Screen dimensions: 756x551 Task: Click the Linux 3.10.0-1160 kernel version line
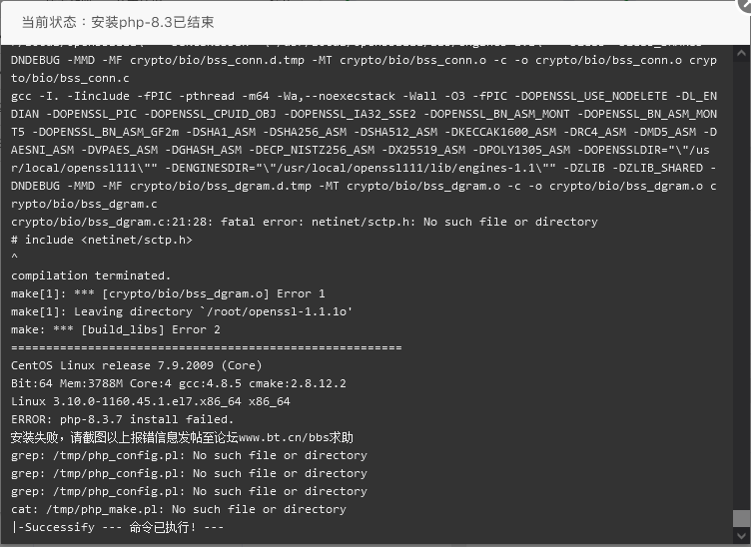tap(151, 401)
